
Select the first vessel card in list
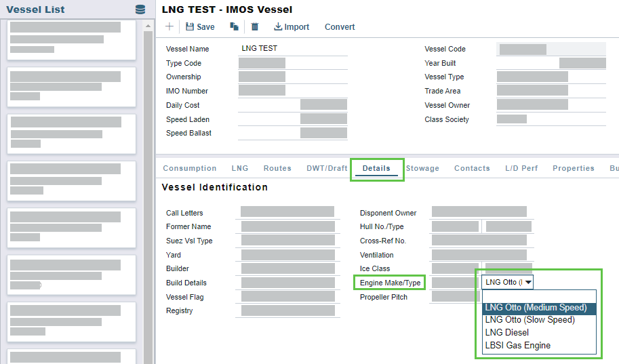pyautogui.click(x=71, y=40)
